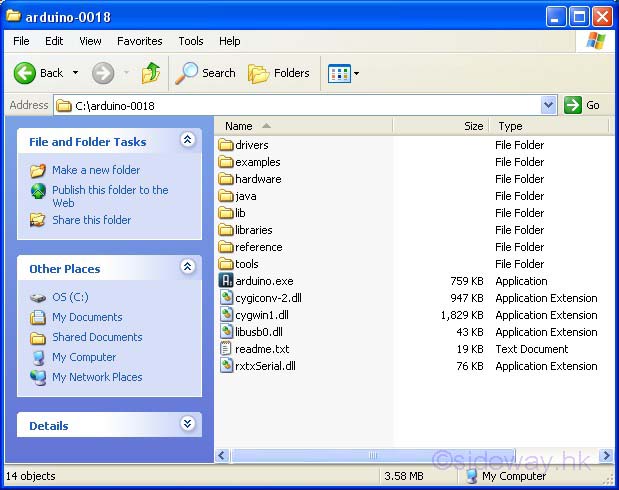619x490 pixels.
Task: Click the readme.txt document icon
Action: click(x=225, y=349)
